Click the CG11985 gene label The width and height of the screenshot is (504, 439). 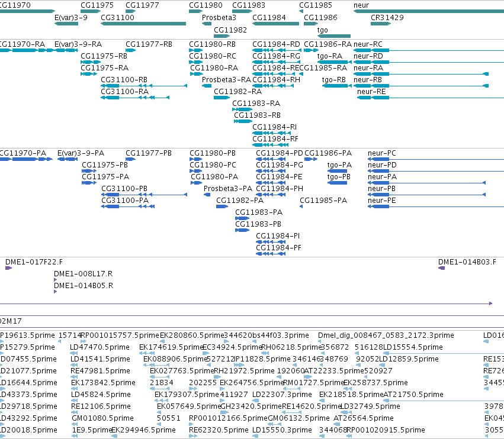point(315,5)
